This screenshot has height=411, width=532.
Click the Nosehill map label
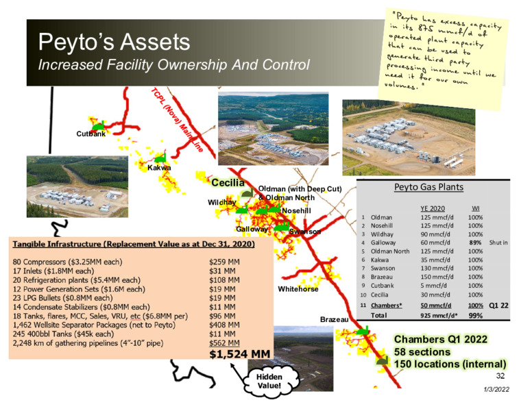coord(296,210)
